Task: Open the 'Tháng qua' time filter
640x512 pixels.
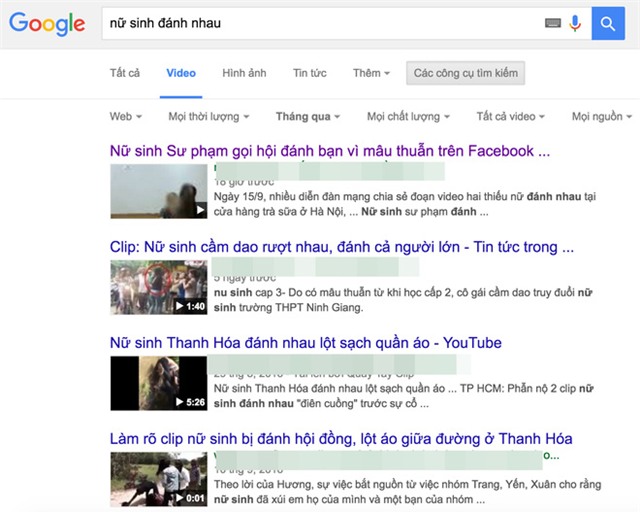Action: click(x=308, y=117)
